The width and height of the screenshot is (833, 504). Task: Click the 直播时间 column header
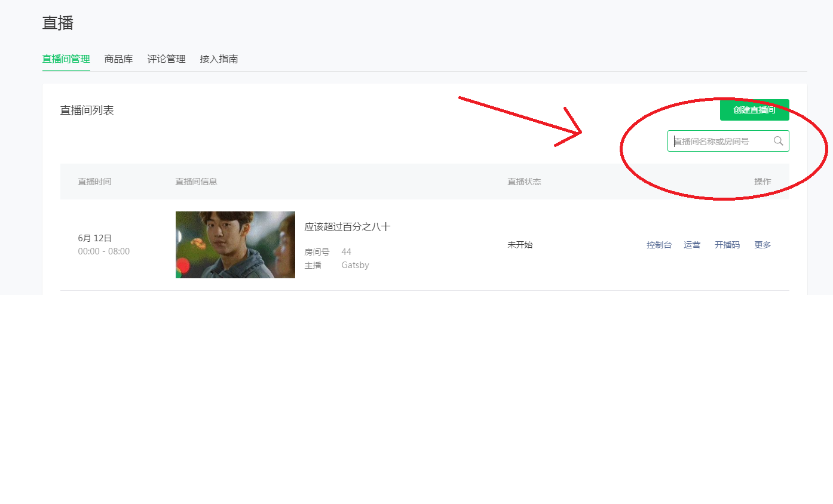[94, 182]
